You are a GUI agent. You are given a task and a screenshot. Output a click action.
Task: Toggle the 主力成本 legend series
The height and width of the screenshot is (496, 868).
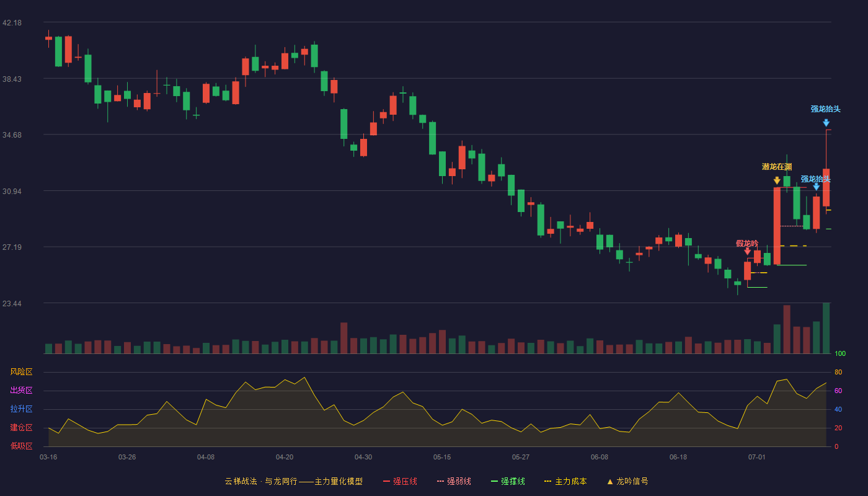tap(565, 481)
